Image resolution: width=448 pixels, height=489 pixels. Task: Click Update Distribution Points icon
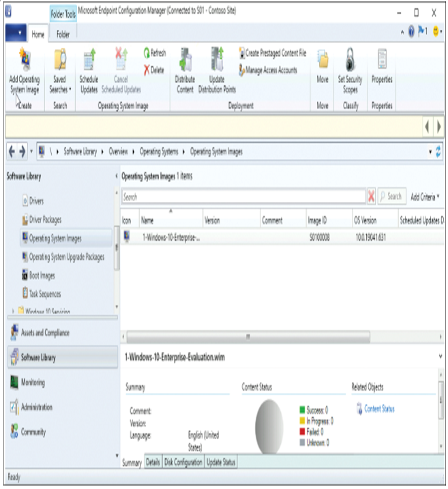point(217,59)
